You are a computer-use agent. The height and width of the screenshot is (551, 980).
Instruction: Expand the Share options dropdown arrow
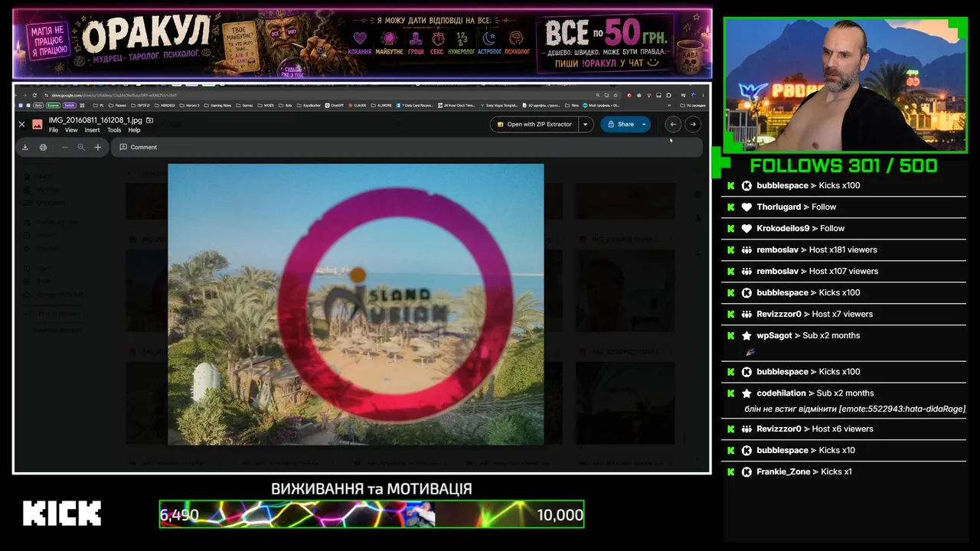click(644, 124)
